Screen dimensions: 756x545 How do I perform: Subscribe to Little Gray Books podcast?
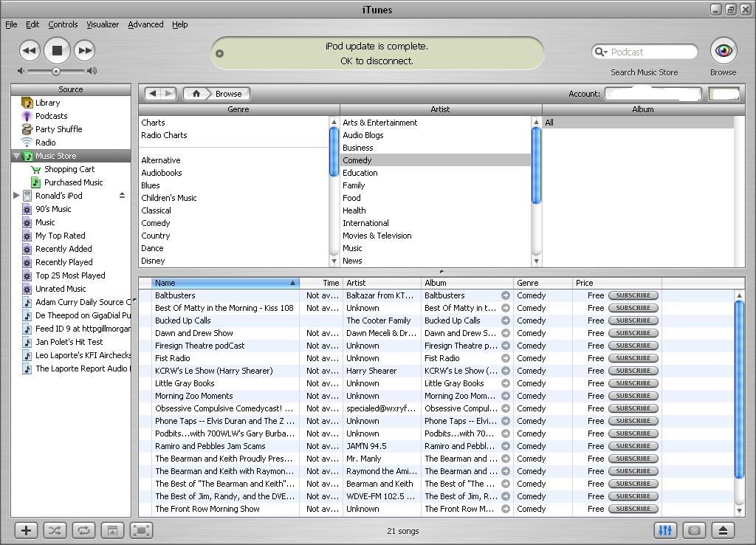pyautogui.click(x=633, y=383)
